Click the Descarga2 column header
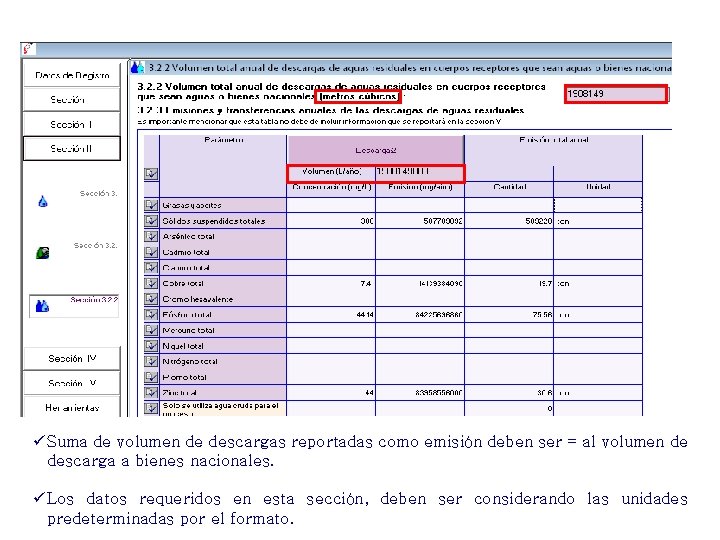Viewport: 720px width, 540px height. point(376,150)
